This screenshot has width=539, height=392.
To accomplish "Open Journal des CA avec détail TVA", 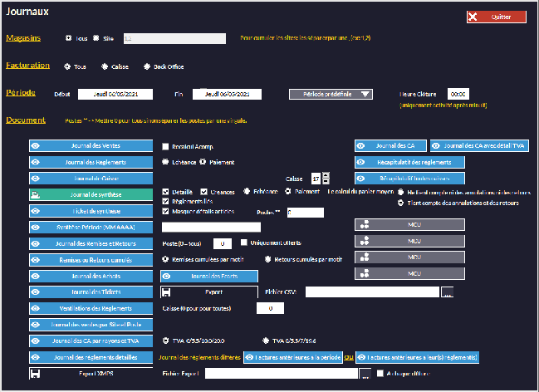I will [478, 145].
